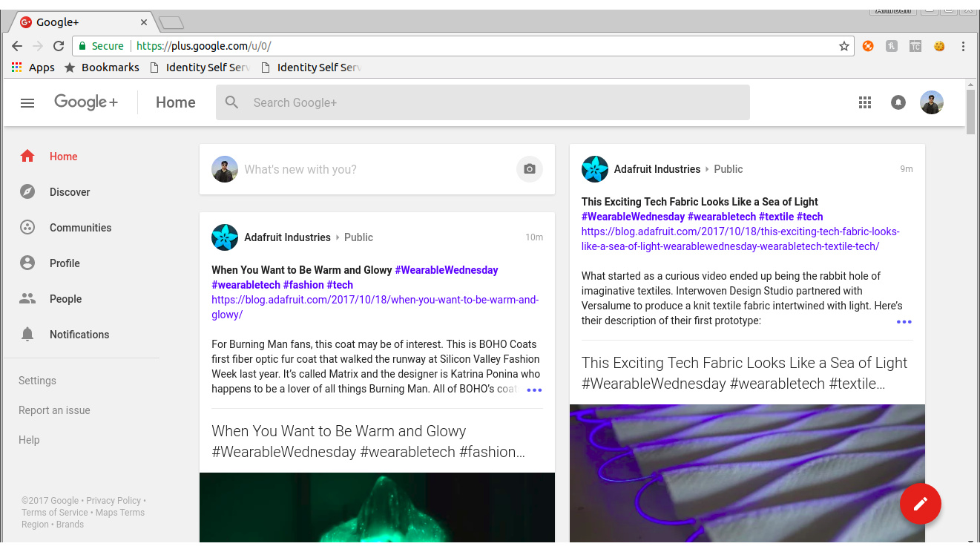Expand the Warm and Glowy post text

pyautogui.click(x=534, y=390)
